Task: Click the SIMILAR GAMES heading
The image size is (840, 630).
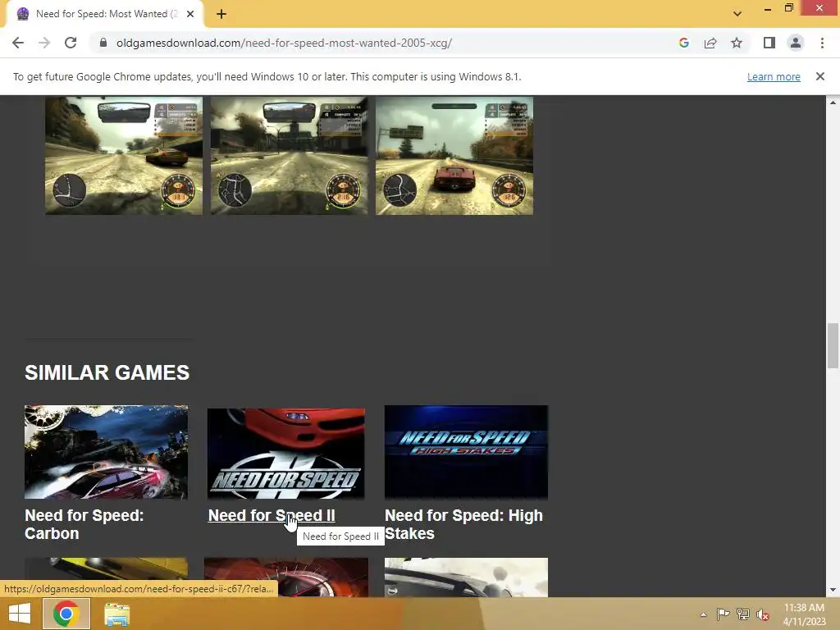Action: point(107,373)
